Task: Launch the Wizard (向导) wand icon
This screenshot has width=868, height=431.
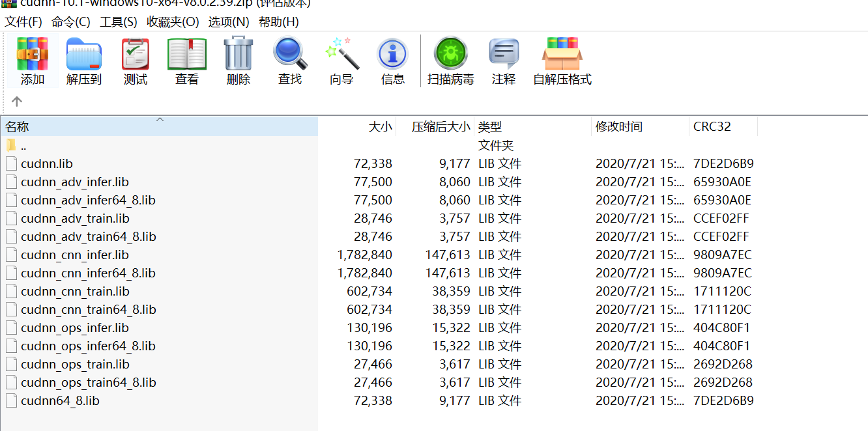Action: (x=342, y=53)
